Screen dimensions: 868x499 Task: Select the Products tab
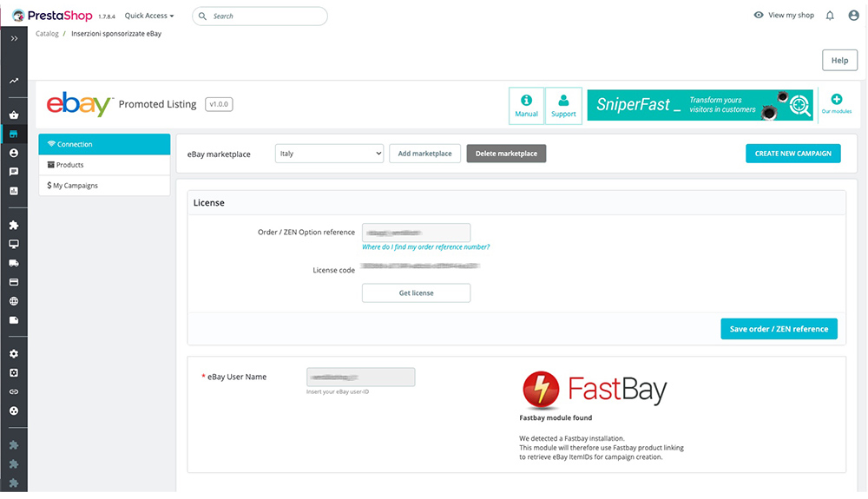105,165
